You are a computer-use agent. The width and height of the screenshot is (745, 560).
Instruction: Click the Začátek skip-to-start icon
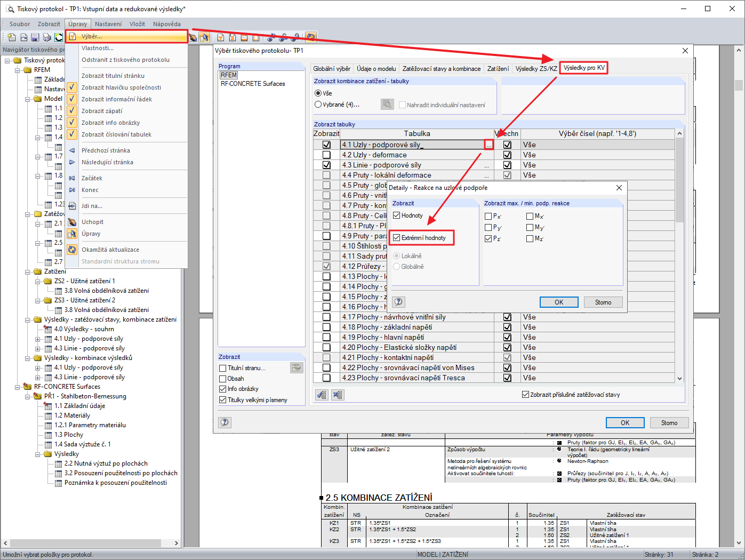pos(72,178)
